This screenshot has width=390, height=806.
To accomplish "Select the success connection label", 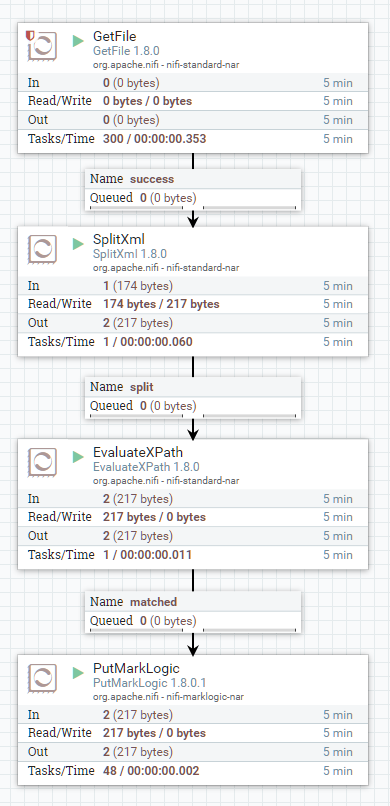I will [x=193, y=189].
